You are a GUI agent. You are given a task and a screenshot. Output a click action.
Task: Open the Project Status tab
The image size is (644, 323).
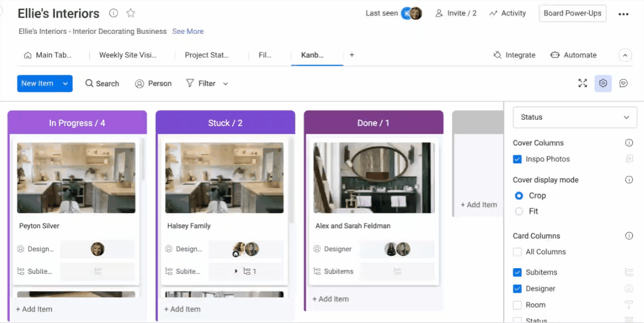coord(207,55)
